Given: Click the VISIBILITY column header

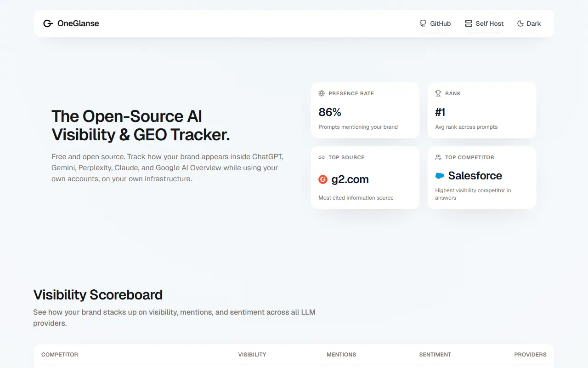Looking at the screenshot, I should click(252, 355).
